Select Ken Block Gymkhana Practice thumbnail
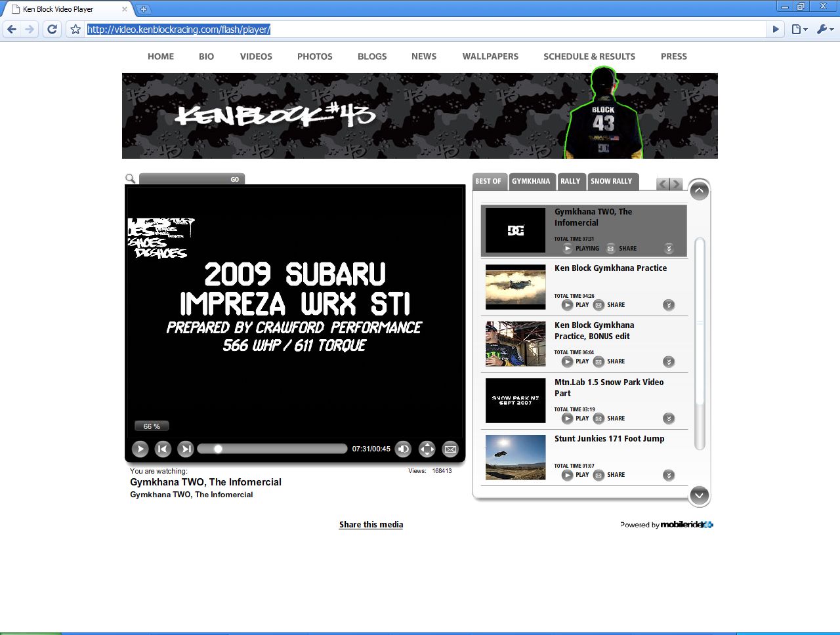This screenshot has height=635, width=840. (515, 287)
